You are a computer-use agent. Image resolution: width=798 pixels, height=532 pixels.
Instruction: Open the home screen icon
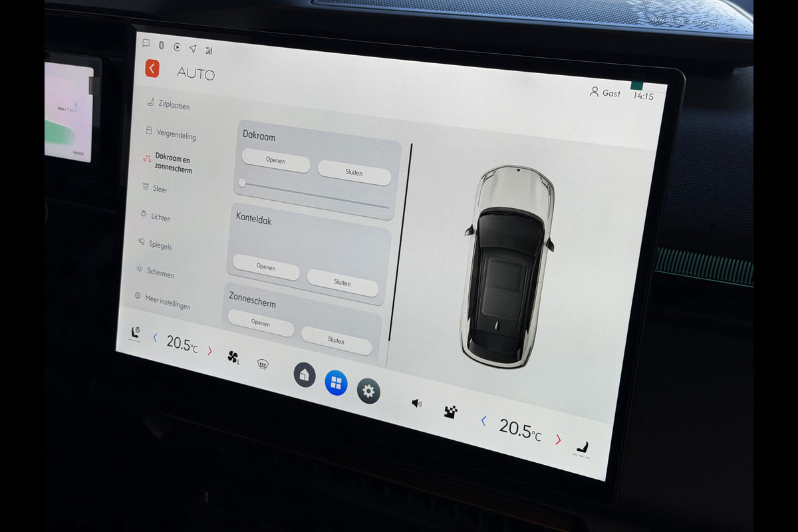[x=305, y=375]
